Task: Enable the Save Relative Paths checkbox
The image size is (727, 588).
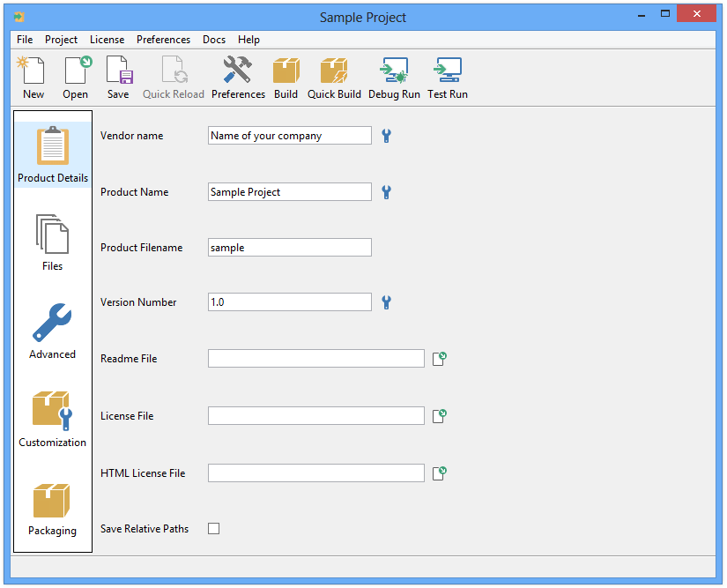Action: [213, 529]
